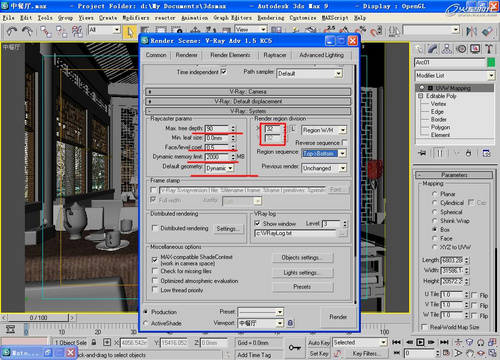Click the Render button
500x360 pixels.
coord(338,317)
